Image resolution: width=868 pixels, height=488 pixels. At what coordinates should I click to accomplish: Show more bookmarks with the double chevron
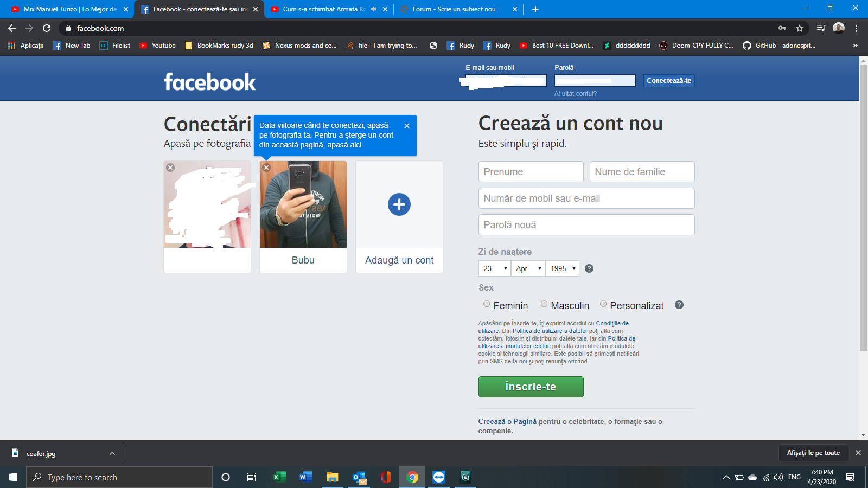pyautogui.click(x=856, y=46)
